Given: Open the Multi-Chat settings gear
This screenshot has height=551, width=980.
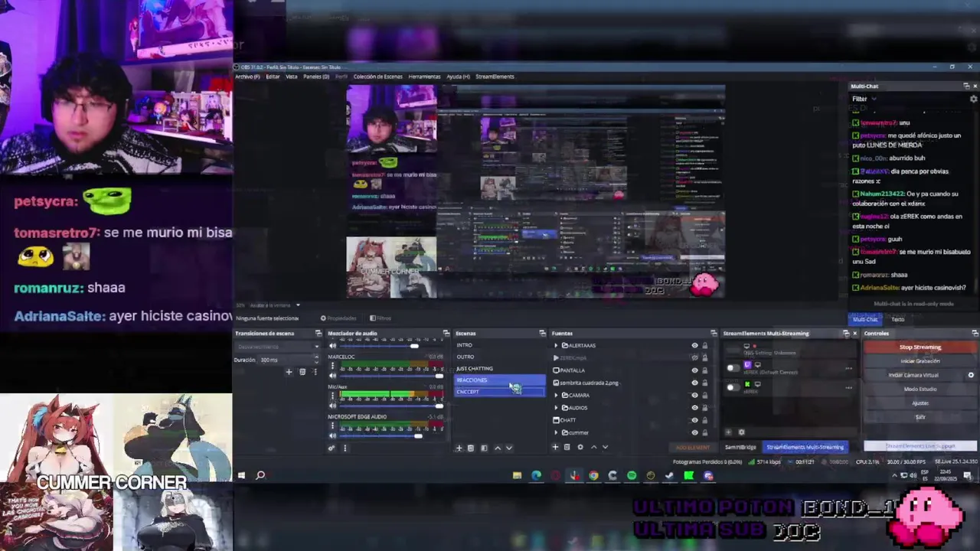Looking at the screenshot, I should pos(973,99).
